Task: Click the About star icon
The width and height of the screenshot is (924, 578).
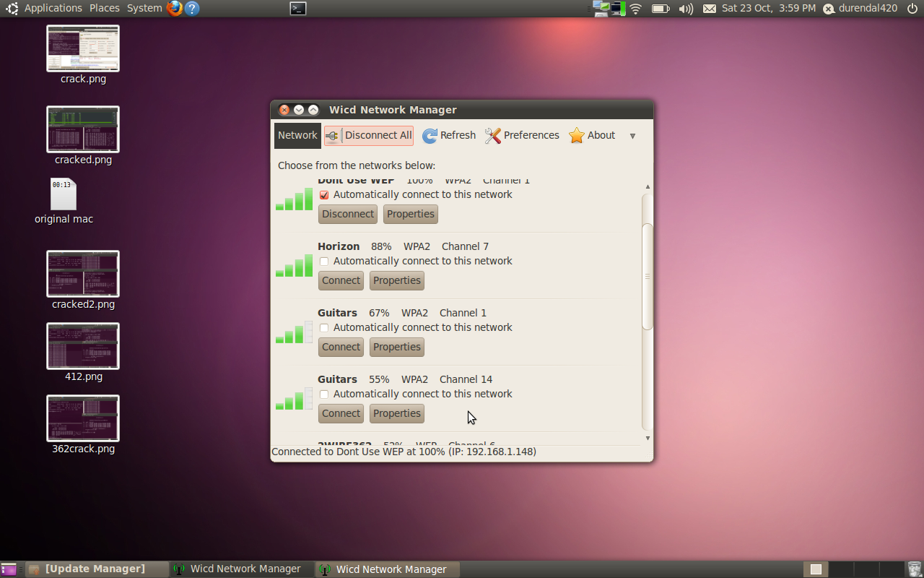Action: pyautogui.click(x=577, y=136)
